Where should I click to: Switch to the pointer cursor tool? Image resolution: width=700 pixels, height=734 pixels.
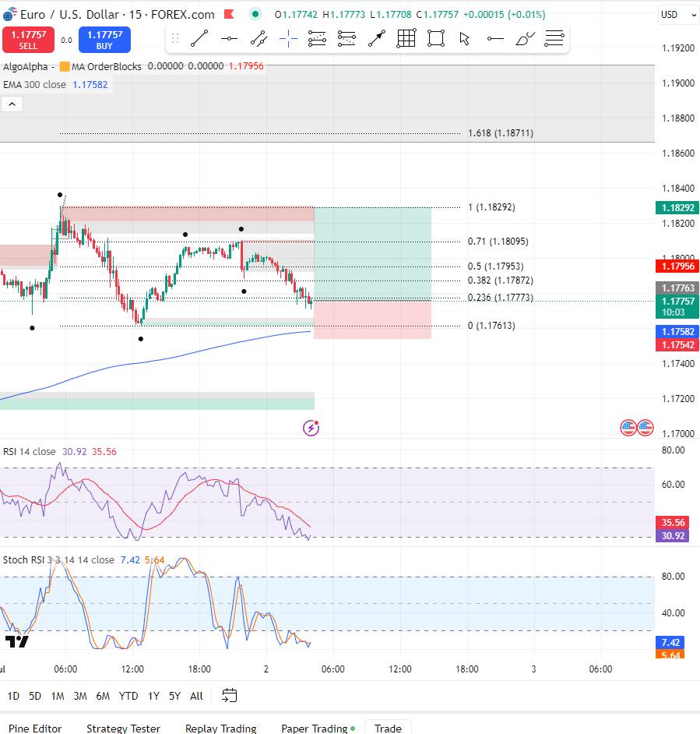click(x=464, y=38)
